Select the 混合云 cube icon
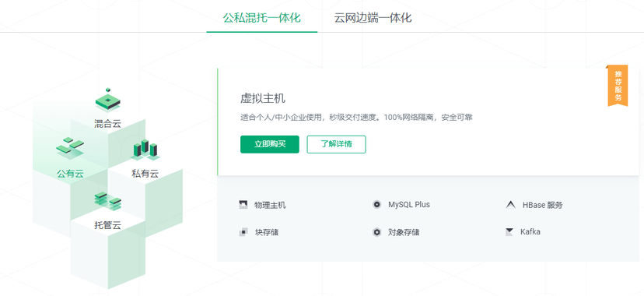644x296 pixels. (107, 100)
